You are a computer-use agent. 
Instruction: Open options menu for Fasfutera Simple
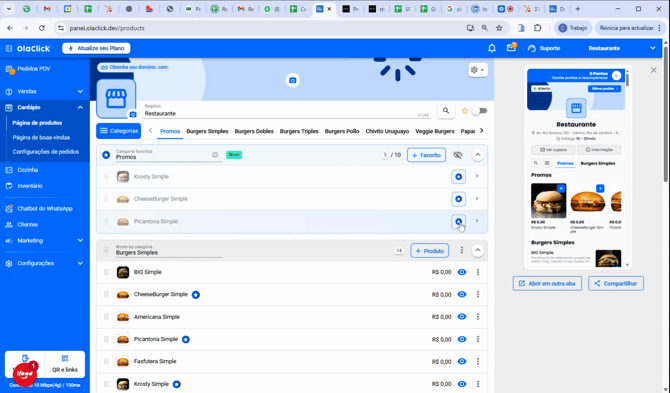pyautogui.click(x=478, y=361)
